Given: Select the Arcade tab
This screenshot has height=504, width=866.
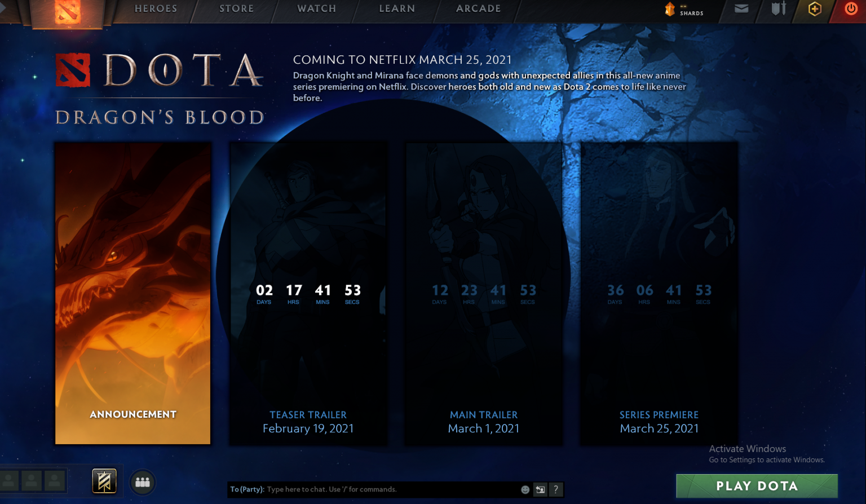Looking at the screenshot, I should click(478, 8).
